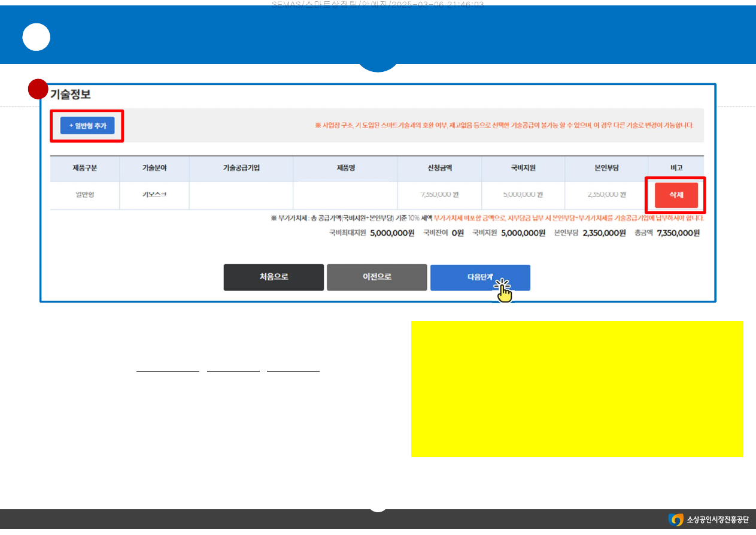
Task: Click the hand pointer cursor icon
Action: click(505, 292)
